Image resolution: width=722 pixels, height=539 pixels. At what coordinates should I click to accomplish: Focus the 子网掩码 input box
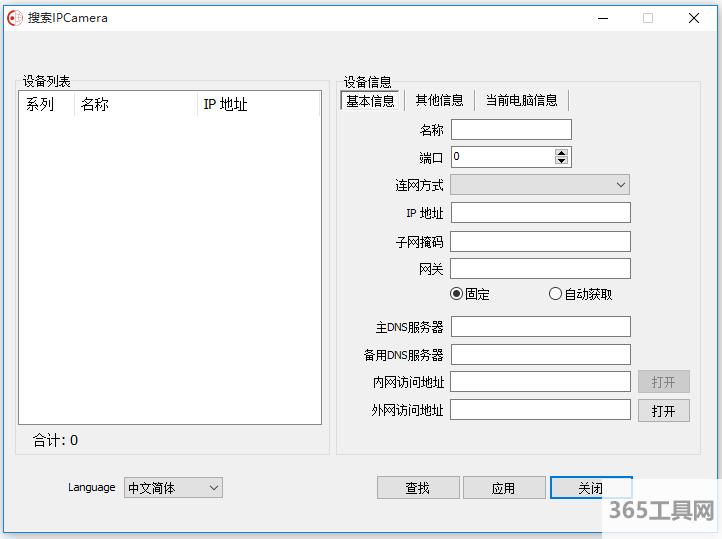540,242
